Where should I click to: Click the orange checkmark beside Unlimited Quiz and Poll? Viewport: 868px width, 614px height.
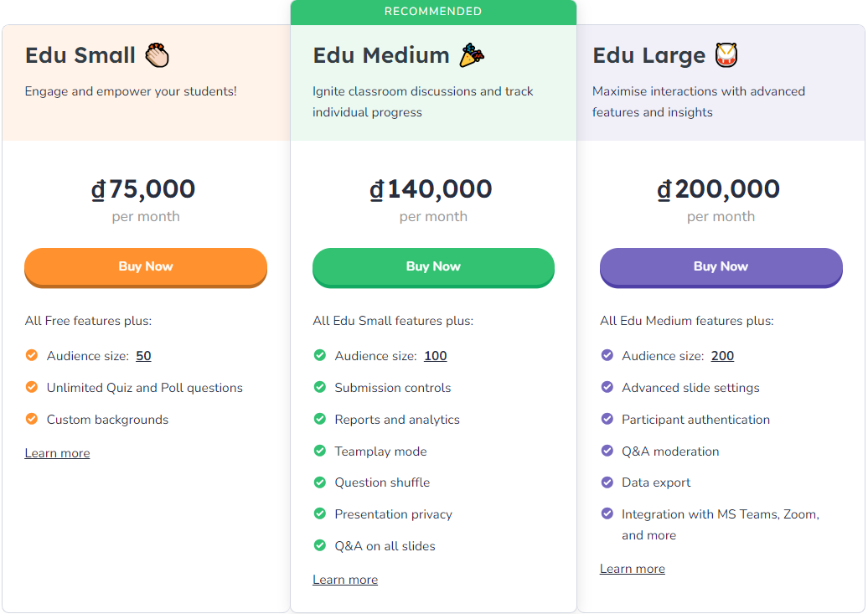click(32, 387)
